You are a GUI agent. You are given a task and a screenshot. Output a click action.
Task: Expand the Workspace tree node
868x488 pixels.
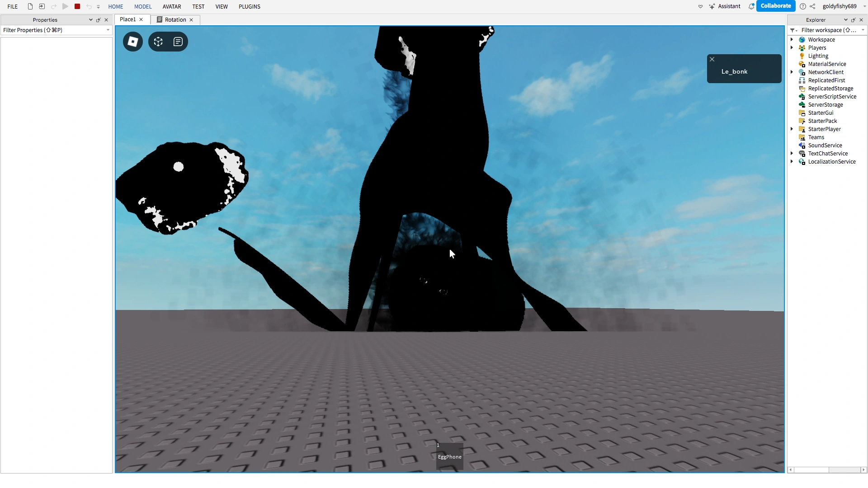point(792,39)
